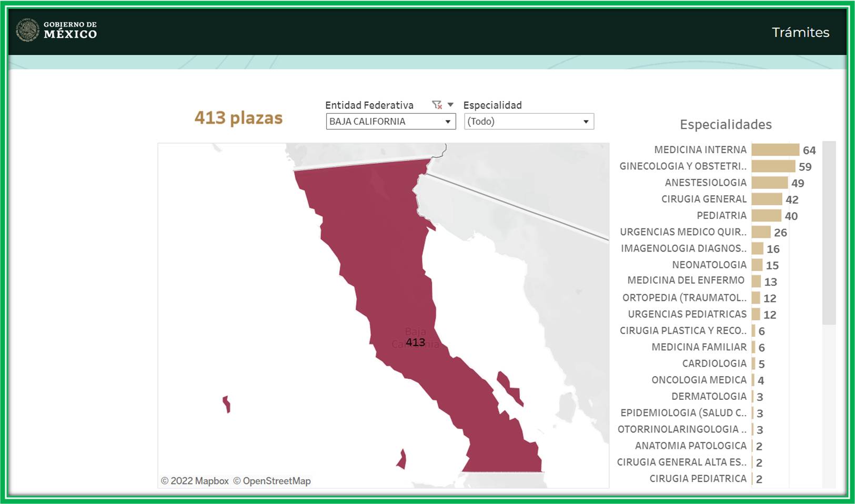The image size is (855, 504).
Task: Click the specialties list scrollbar
Action: 829,231
